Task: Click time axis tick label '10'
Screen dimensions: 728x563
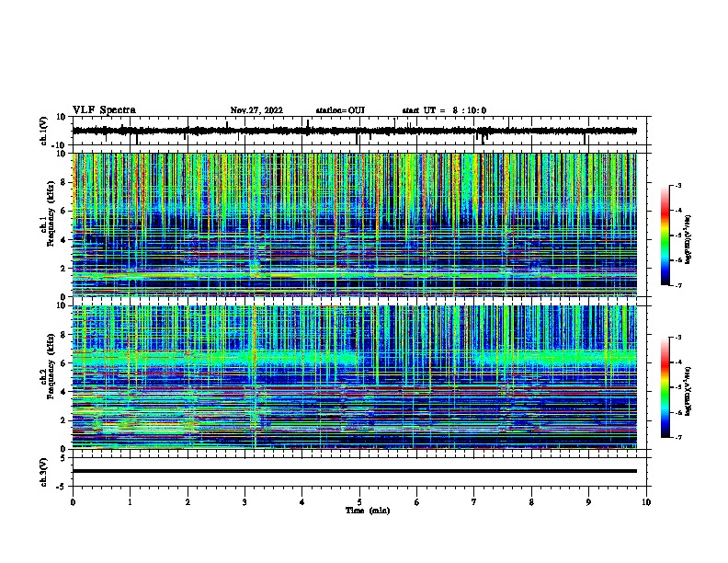Action: (x=646, y=502)
